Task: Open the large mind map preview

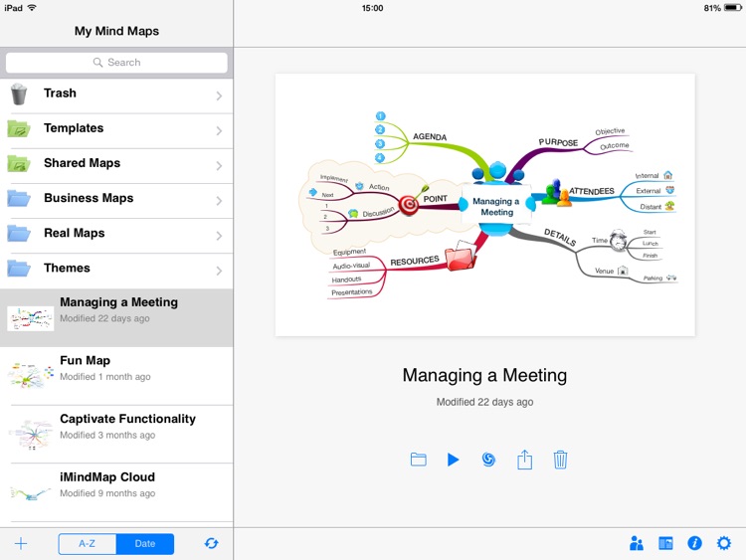Action: click(x=484, y=205)
